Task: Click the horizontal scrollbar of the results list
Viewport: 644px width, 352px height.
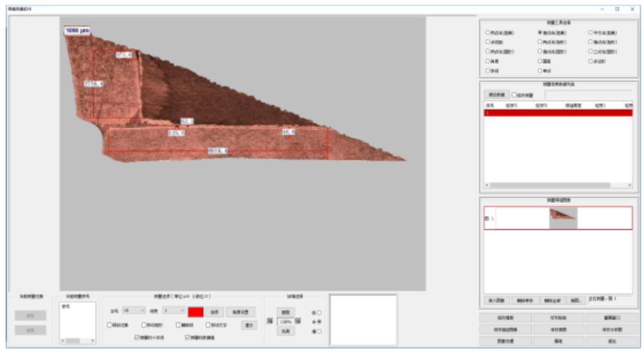Action: (558, 185)
